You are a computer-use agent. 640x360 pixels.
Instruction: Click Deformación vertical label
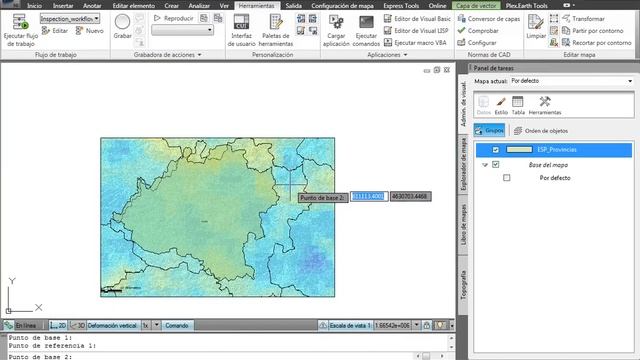pyautogui.click(x=112, y=325)
